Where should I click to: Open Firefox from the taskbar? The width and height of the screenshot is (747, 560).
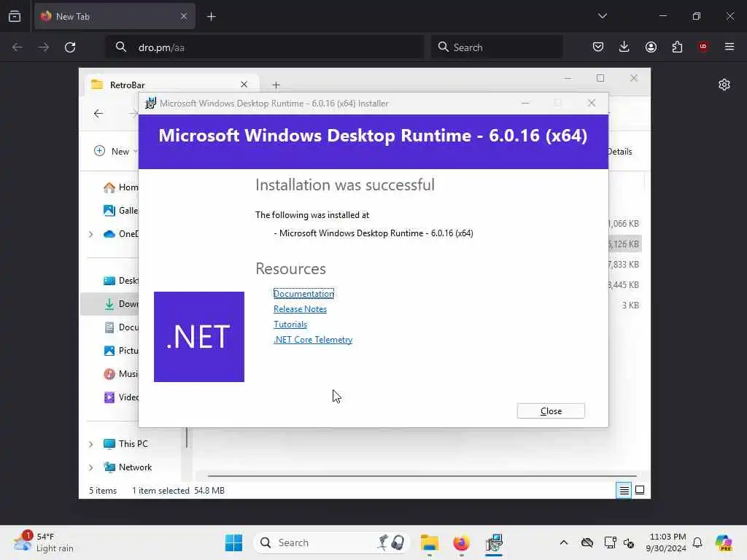point(461,542)
